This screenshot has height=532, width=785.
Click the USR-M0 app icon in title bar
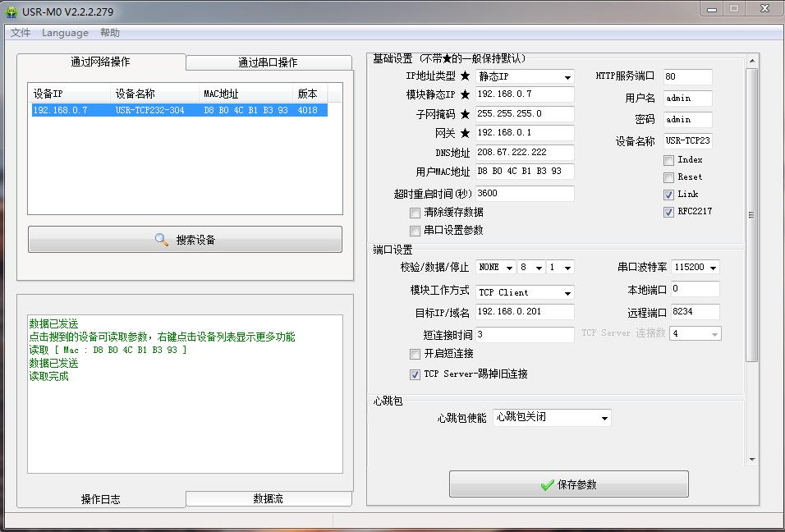(11, 11)
